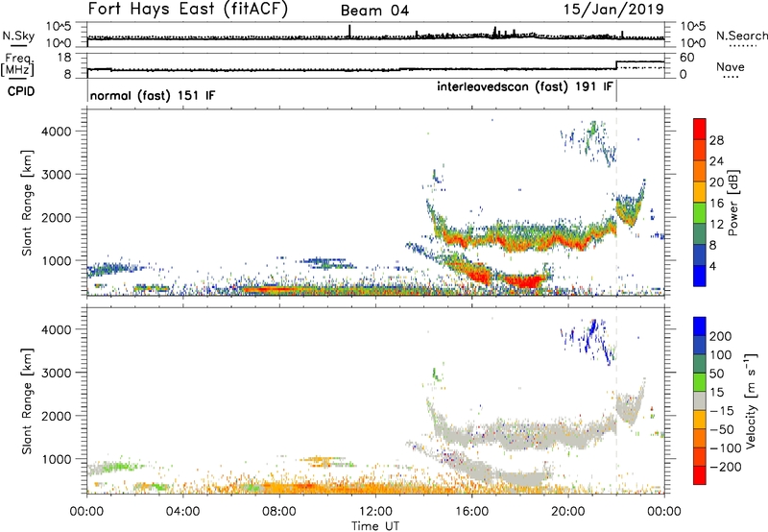The width and height of the screenshot is (768, 532).
Task: Click the 'N.Sky' legend label
Action: [x=18, y=36]
